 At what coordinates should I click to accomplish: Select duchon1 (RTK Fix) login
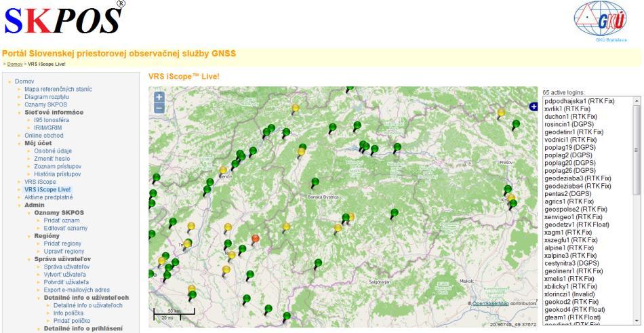(571, 117)
